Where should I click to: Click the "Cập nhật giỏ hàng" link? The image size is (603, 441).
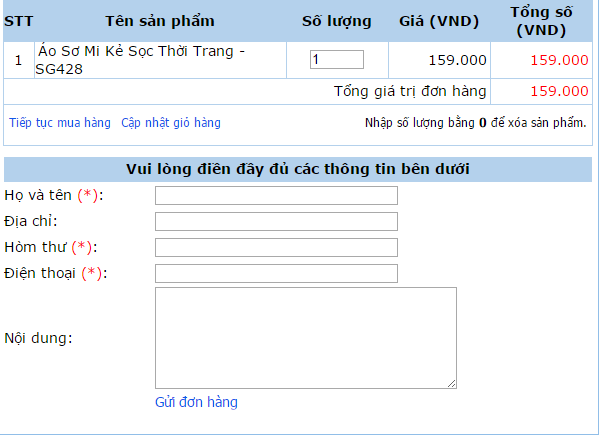[171, 123]
